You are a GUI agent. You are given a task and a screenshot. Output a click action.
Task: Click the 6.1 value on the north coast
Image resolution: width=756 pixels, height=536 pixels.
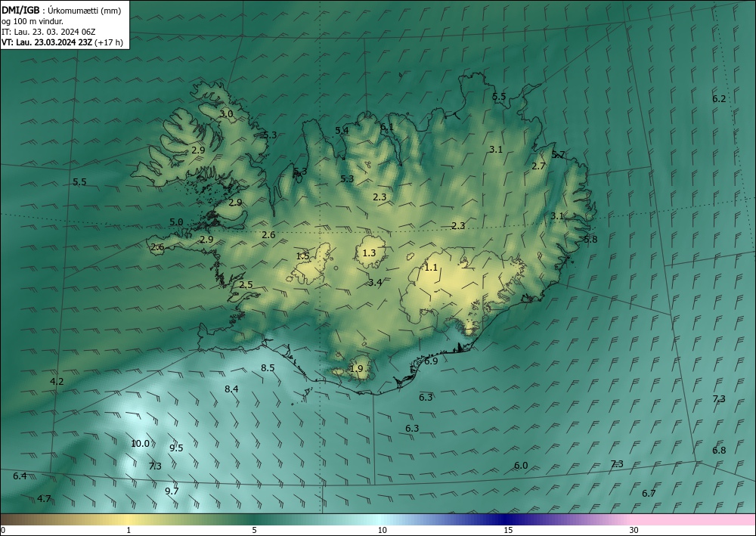coord(386,127)
